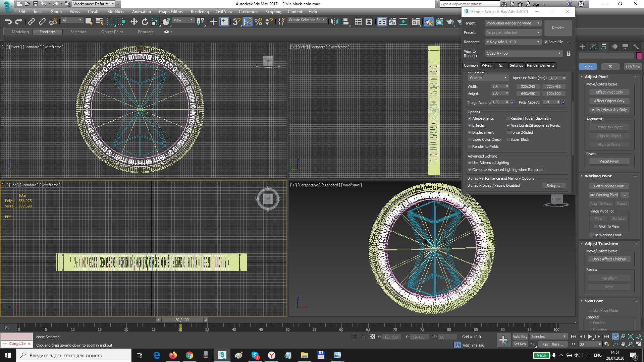Toggle the Angle Snap button
644x362 pixels.
click(248, 22)
